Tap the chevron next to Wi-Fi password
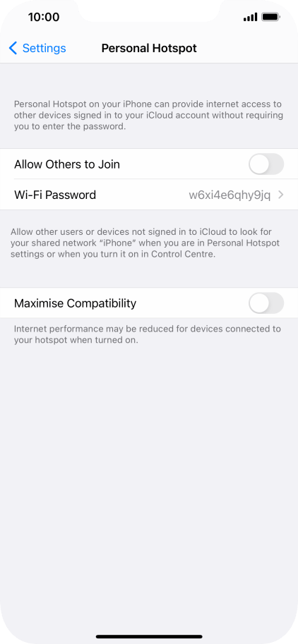298x644 pixels. tap(281, 195)
